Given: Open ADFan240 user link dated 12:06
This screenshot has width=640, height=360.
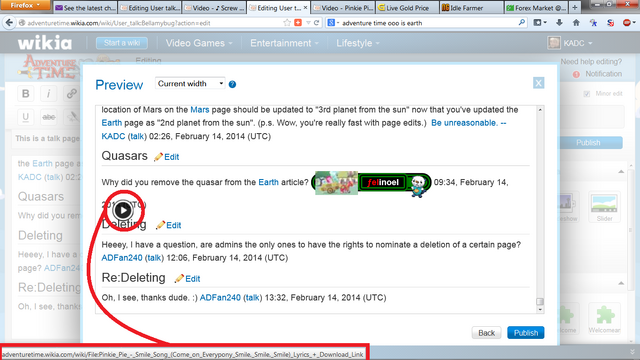Looking at the screenshot, I should point(122,258).
